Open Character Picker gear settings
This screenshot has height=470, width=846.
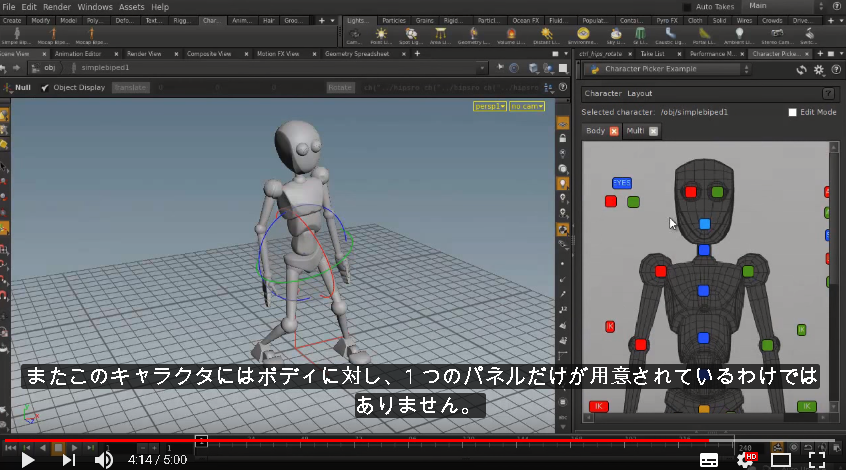pyautogui.click(x=819, y=70)
